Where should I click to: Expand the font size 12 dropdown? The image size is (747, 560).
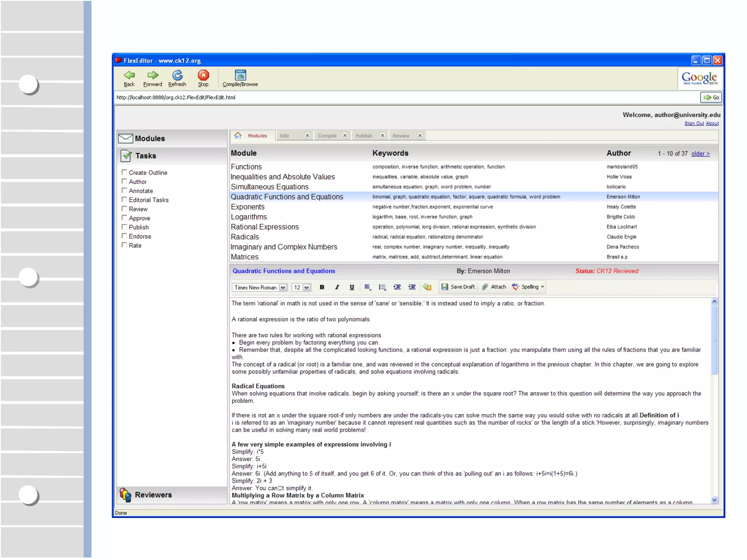point(307,288)
